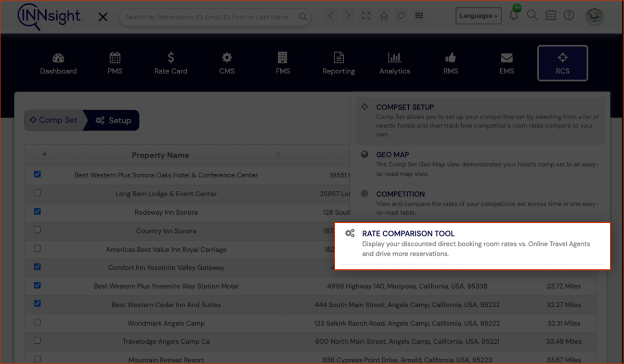Open the RCS module
Viewport: 624px width, 364px height.
click(x=563, y=63)
